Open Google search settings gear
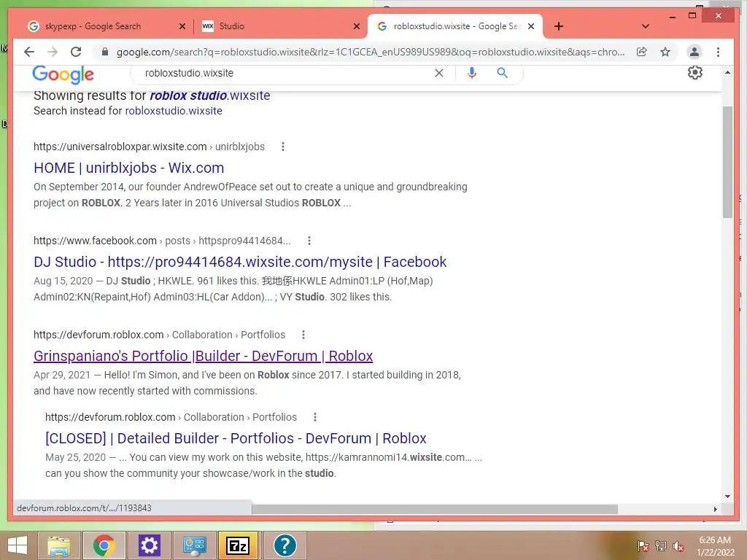 tap(694, 72)
